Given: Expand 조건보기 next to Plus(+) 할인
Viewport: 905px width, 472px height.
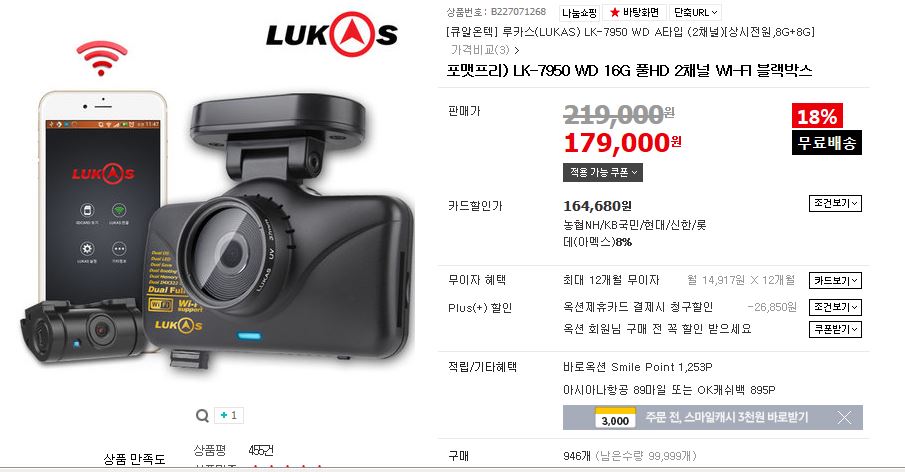Looking at the screenshot, I should point(835,307).
